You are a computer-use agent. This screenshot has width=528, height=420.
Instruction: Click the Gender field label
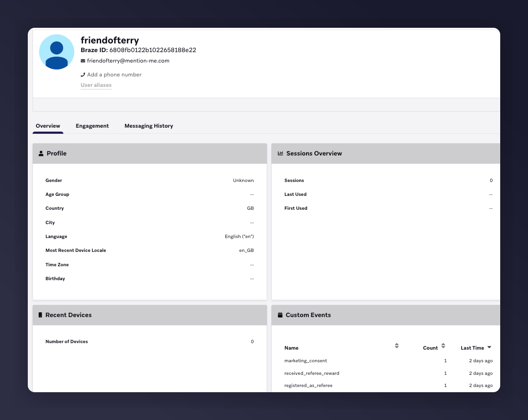coord(54,180)
